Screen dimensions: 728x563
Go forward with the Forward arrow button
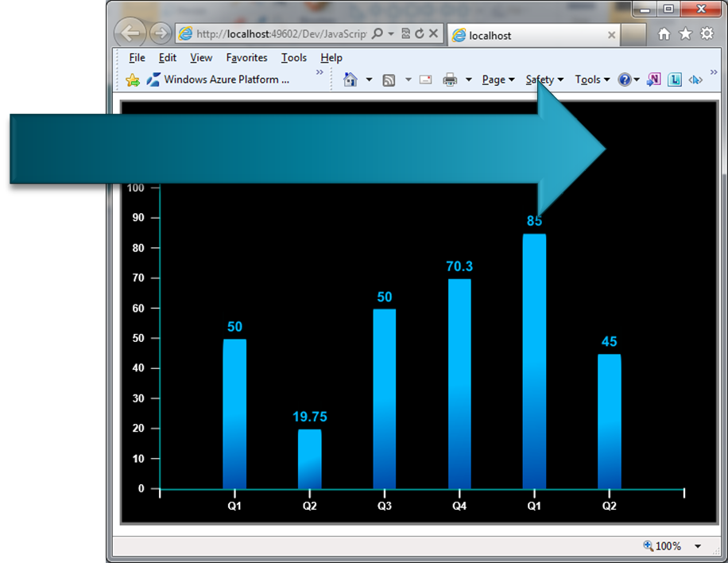161,33
